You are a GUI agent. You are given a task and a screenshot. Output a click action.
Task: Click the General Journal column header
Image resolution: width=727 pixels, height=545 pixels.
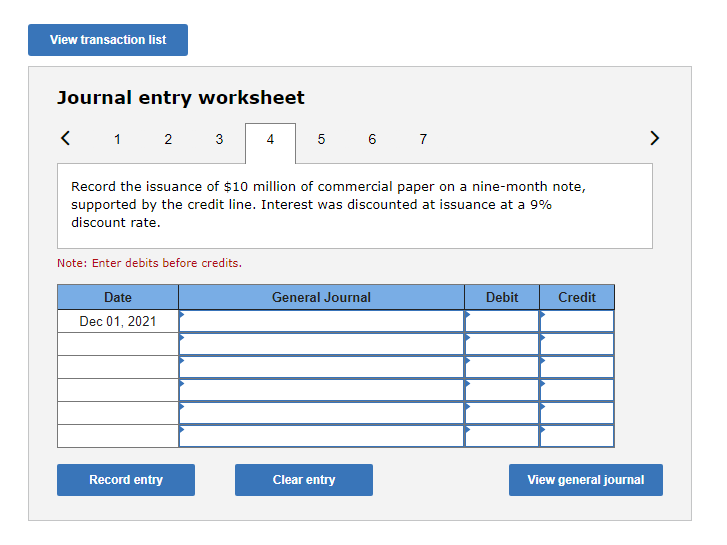[x=321, y=297]
